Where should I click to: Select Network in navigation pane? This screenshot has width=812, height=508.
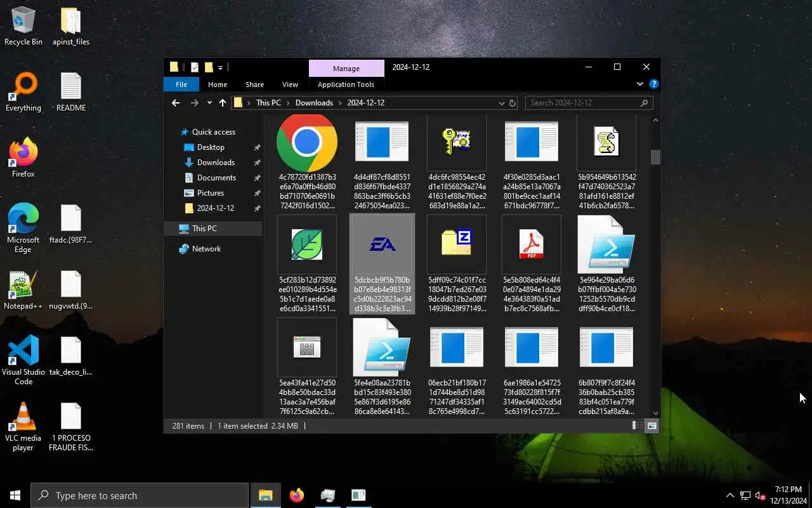tap(206, 249)
